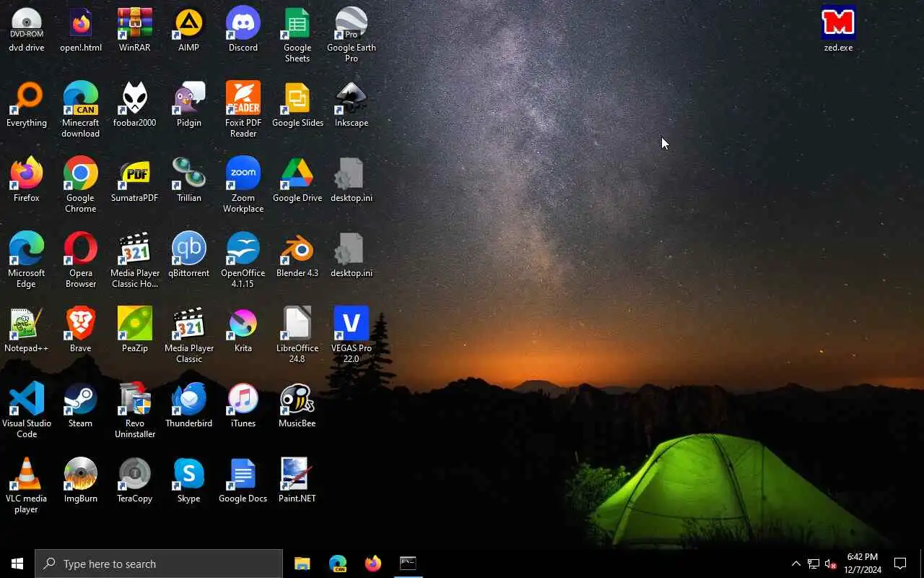The height and width of the screenshot is (578, 924).
Task: Select the zed.exe desktop icon
Action: coord(838,30)
